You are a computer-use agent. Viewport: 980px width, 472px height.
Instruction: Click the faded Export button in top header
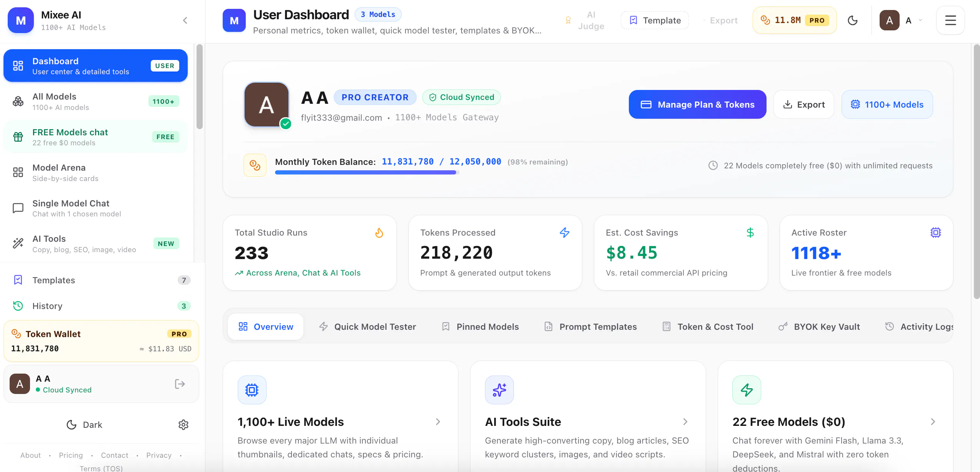point(720,20)
